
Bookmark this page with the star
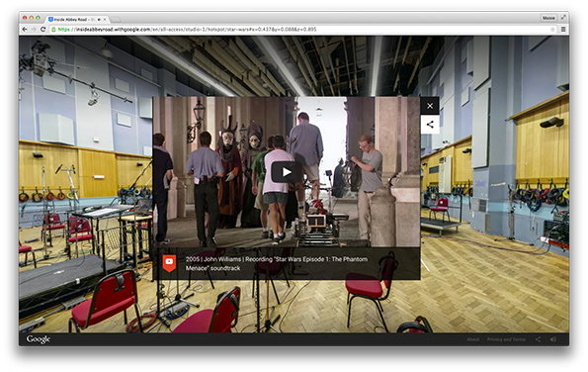point(552,30)
